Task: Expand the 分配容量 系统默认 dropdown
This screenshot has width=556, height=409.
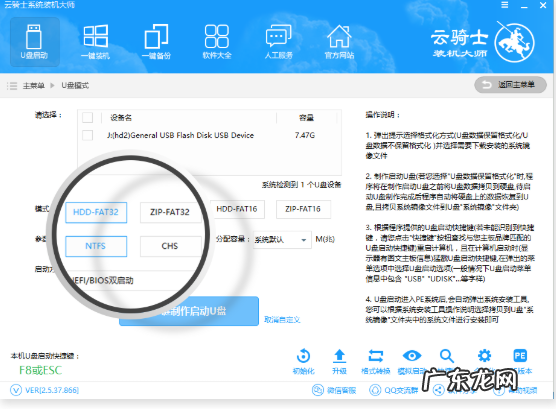Action: (x=282, y=240)
